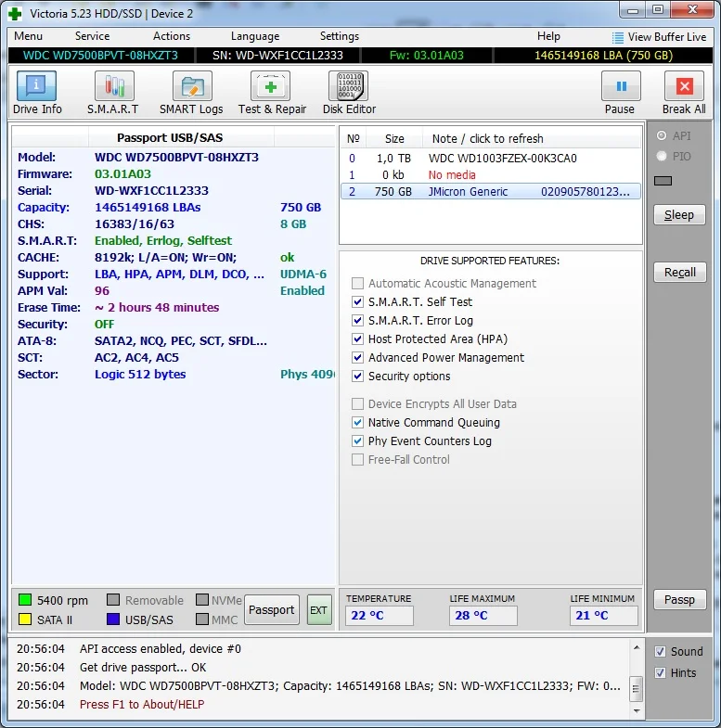Click the gray Removable indicator

pyautogui.click(x=113, y=600)
